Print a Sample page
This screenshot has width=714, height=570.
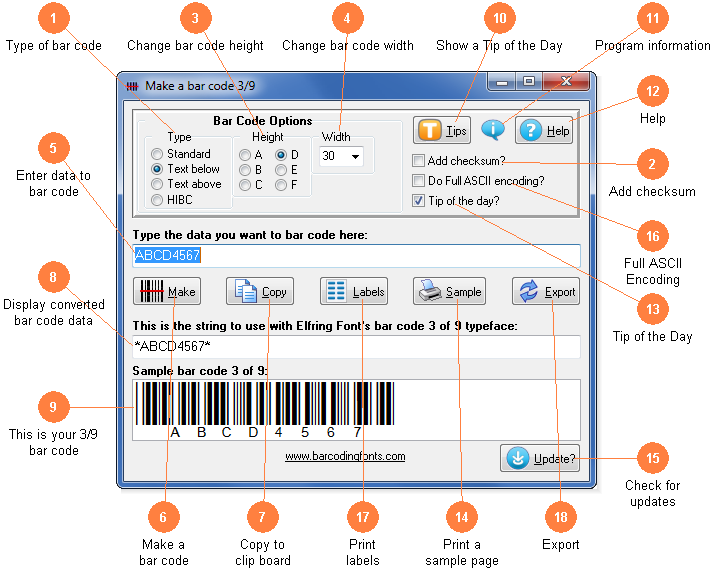tap(449, 291)
